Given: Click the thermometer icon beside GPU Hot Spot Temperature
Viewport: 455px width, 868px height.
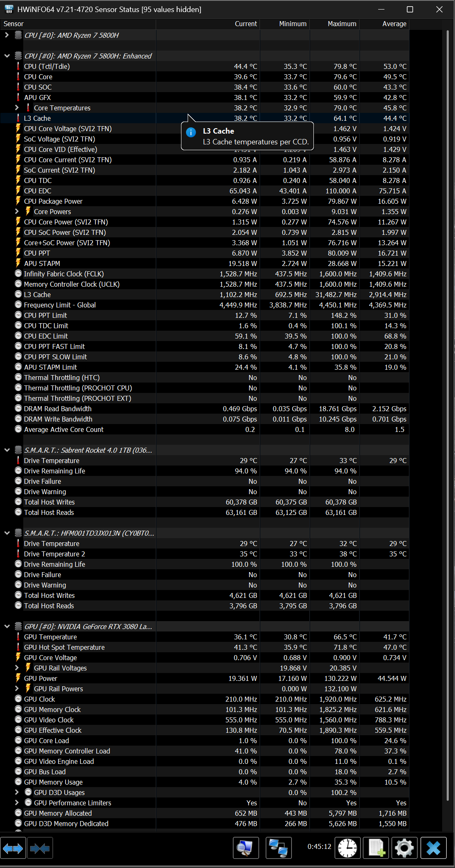Looking at the screenshot, I should point(18,647).
